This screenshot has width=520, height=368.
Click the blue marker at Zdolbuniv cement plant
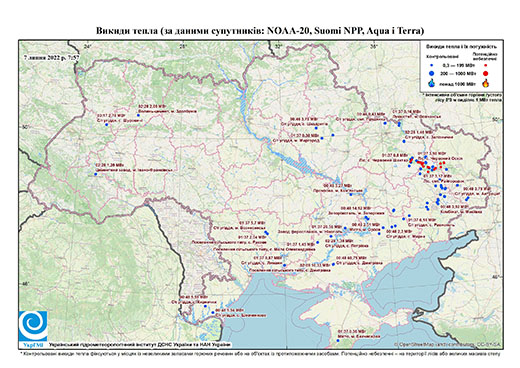tap(138, 115)
